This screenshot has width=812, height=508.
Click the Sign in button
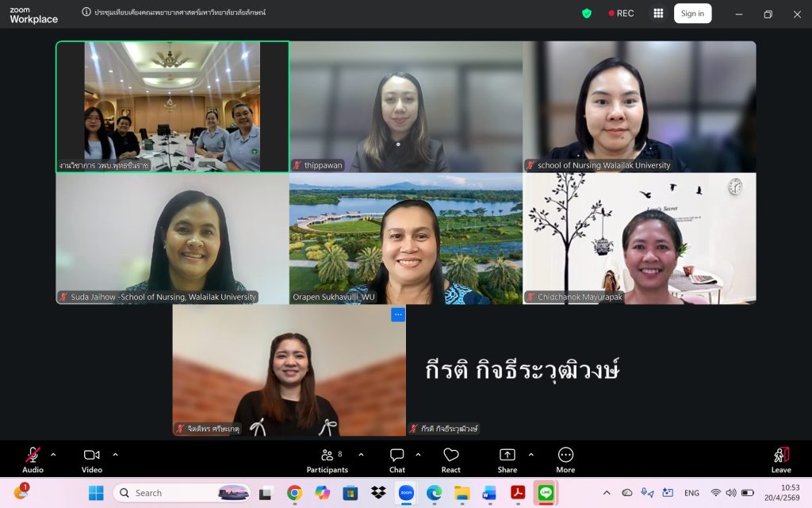691,13
